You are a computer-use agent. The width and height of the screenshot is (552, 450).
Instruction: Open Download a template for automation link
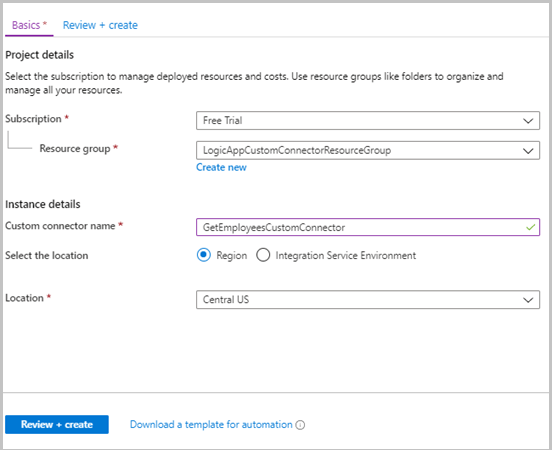[x=211, y=425]
